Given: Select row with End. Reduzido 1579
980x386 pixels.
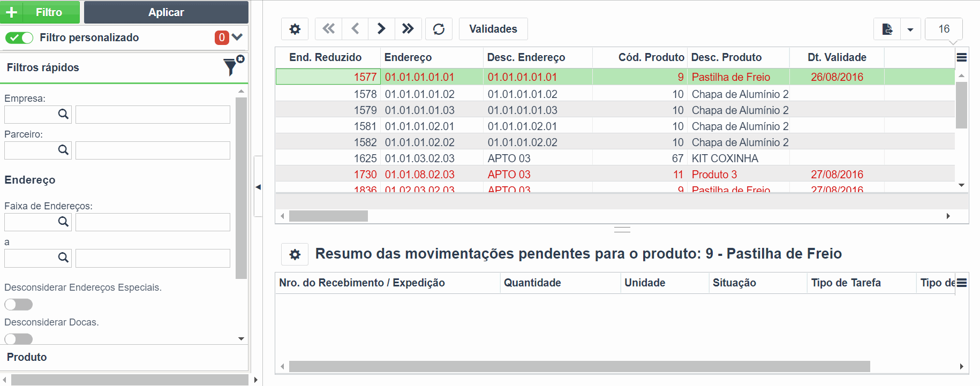Looking at the screenshot, I should [x=615, y=110].
